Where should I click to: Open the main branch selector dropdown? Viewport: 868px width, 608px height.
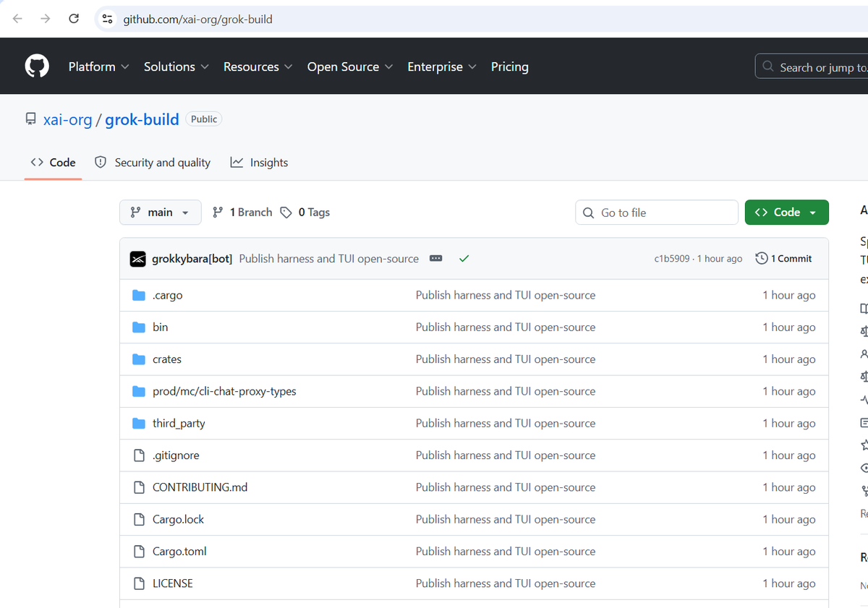point(161,213)
